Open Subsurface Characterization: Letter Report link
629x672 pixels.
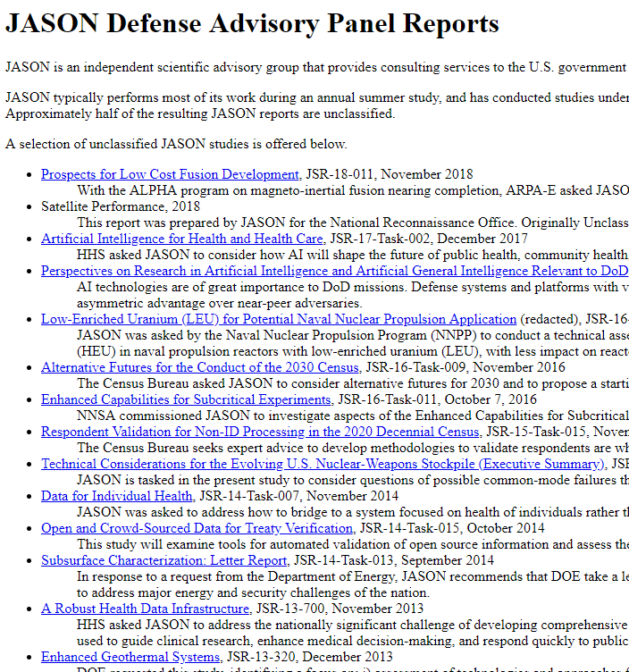tap(164, 560)
